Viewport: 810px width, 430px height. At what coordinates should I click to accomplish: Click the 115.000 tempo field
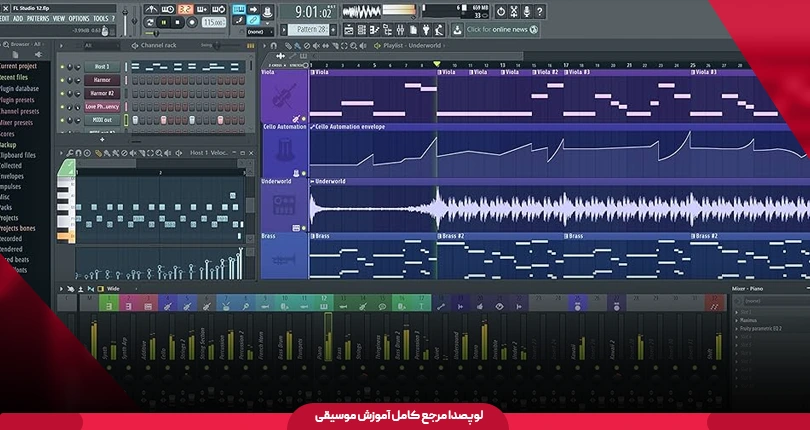tap(214, 22)
